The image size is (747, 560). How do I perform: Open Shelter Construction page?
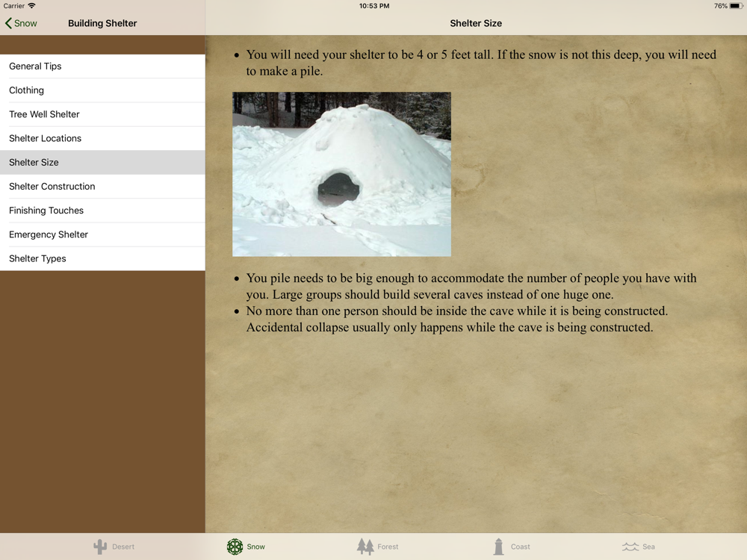tap(102, 187)
